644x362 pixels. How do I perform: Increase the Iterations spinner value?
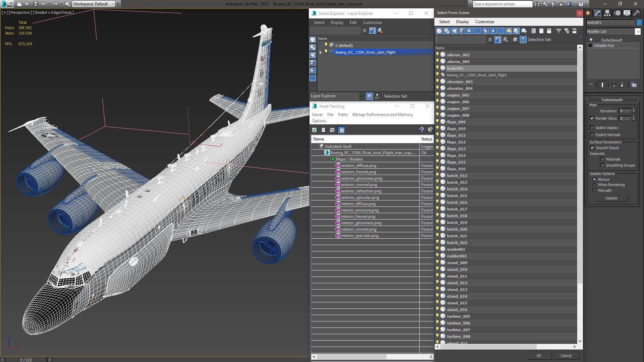[634, 110]
